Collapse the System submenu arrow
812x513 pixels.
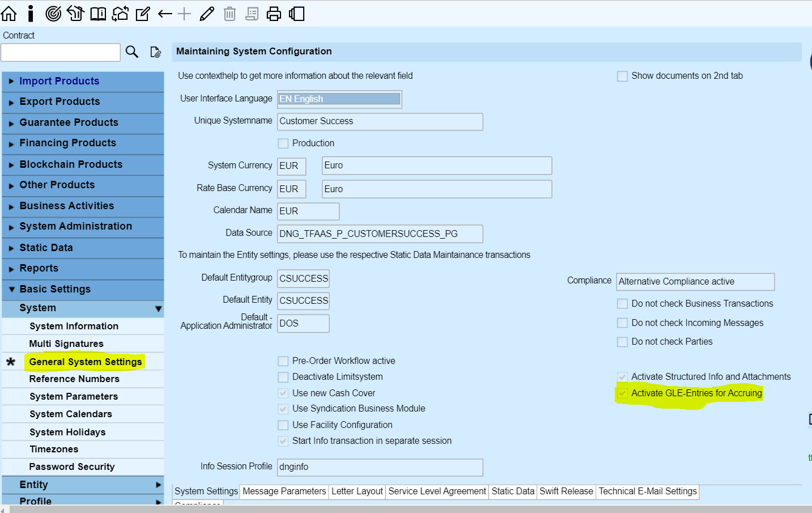tap(158, 309)
